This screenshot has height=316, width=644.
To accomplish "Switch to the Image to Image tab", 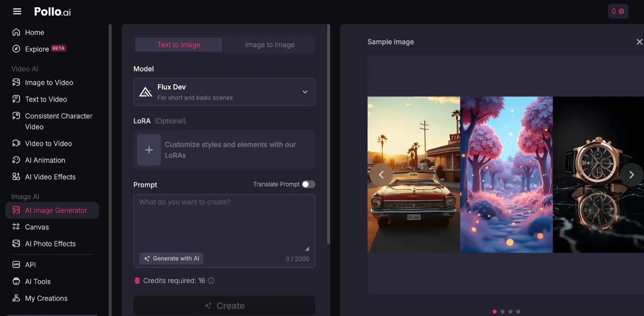I will [x=270, y=45].
